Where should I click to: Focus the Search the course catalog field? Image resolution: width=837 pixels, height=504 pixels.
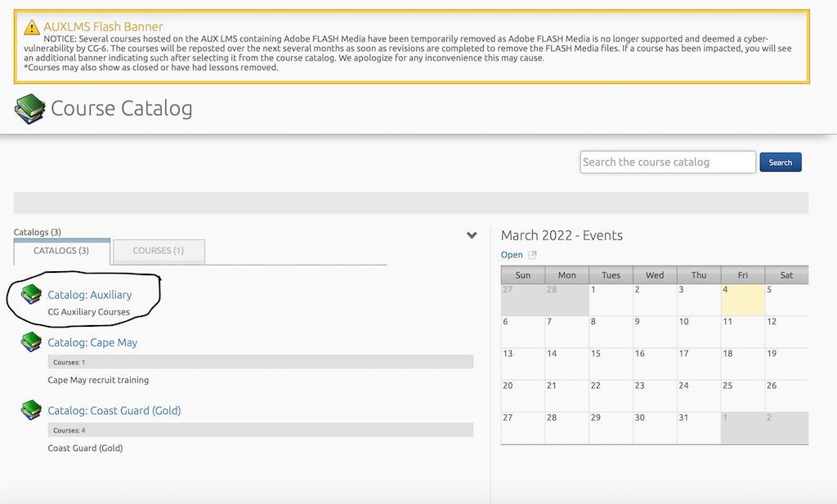tap(667, 162)
